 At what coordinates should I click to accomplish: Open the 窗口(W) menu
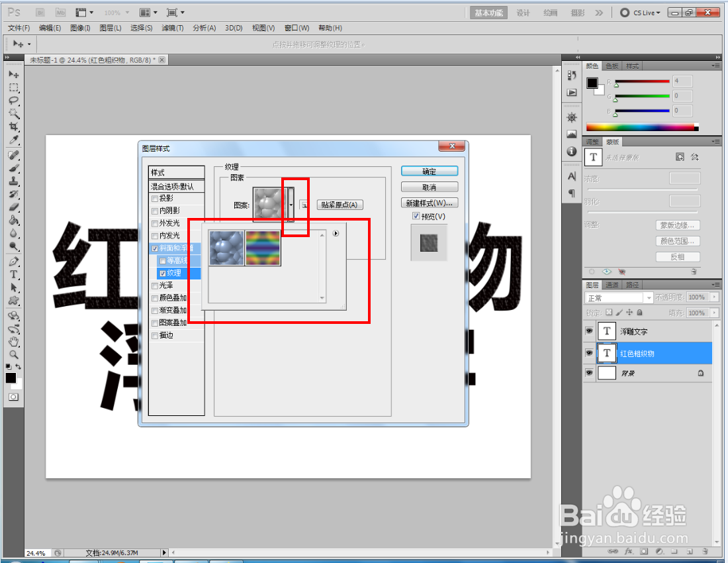point(296,28)
